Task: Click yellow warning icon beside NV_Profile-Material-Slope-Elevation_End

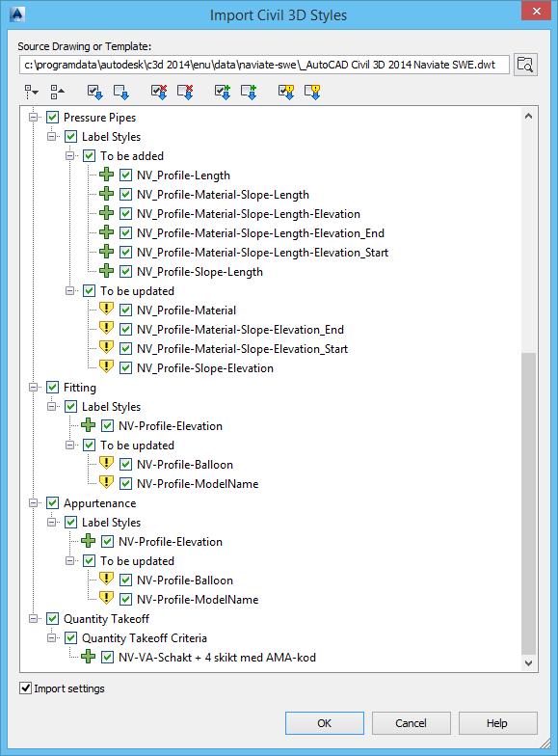Action: click(106, 328)
